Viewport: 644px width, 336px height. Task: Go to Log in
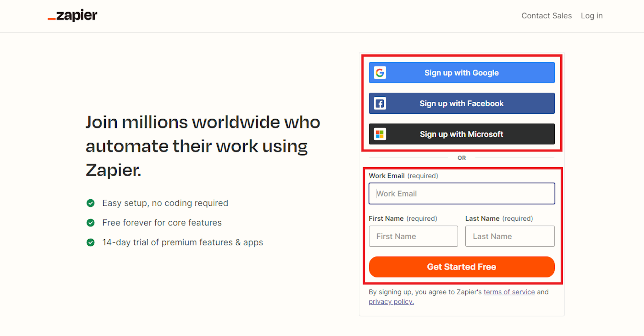click(x=591, y=16)
